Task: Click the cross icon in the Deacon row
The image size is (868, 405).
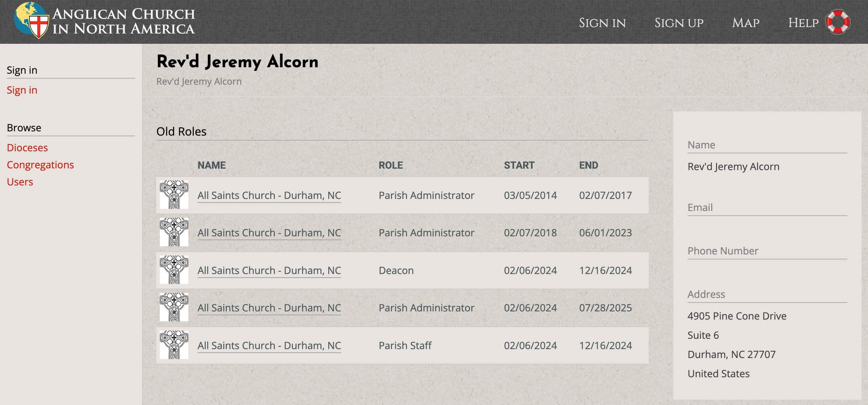Action: coord(174,270)
